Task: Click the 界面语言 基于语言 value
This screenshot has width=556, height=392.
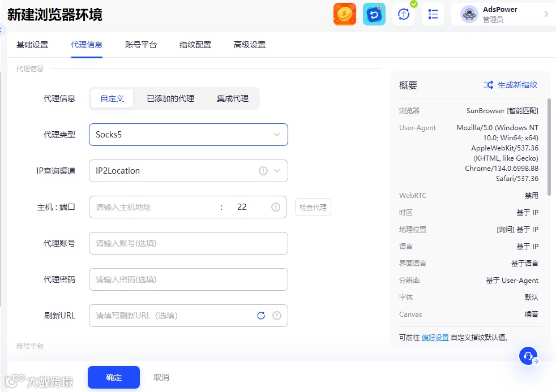Action: pos(524,264)
